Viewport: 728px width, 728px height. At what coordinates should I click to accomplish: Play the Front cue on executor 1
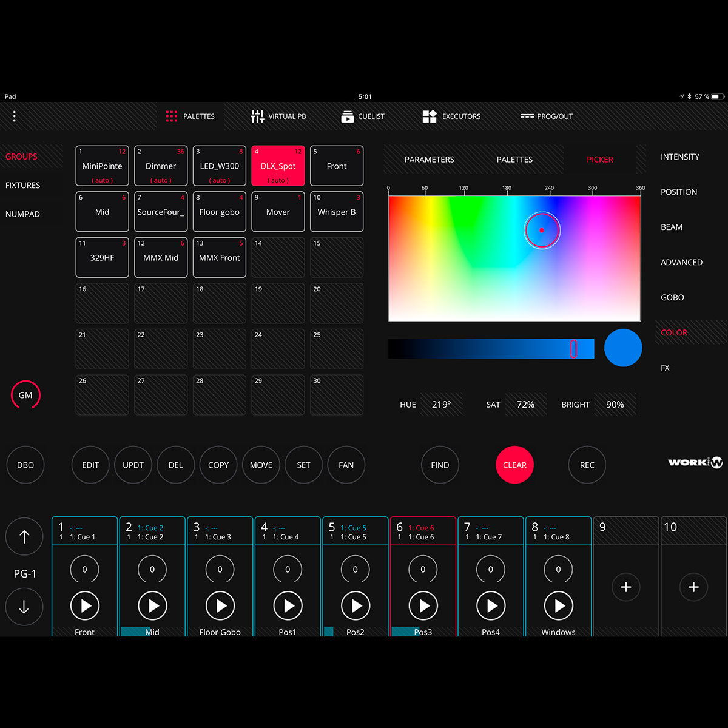pyautogui.click(x=85, y=605)
